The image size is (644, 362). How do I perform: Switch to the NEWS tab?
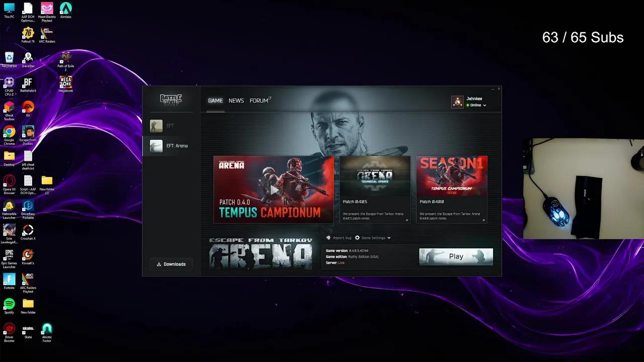point(236,101)
